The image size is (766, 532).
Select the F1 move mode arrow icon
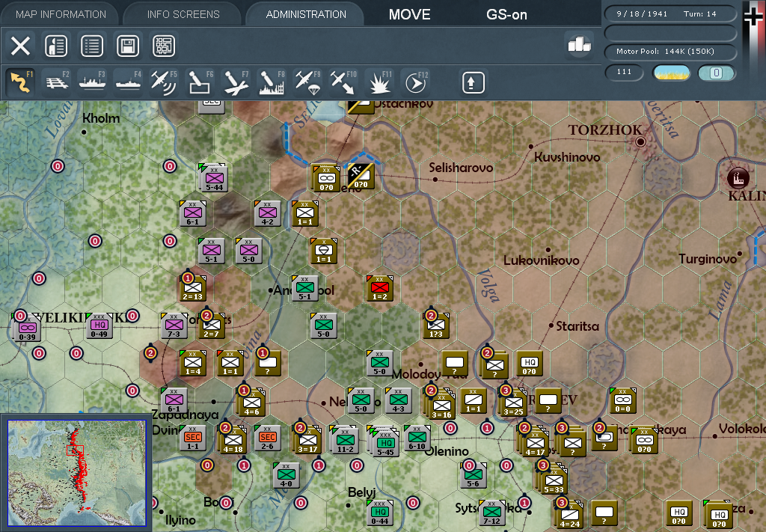tap(20, 82)
